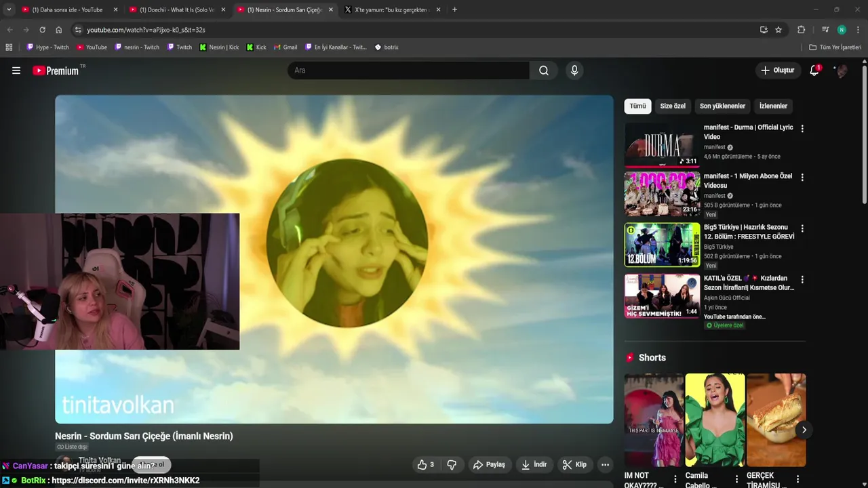Open YouTube bookmark in bookmarks bar
Screen dimensions: 868x488
pyautogui.click(x=92, y=47)
